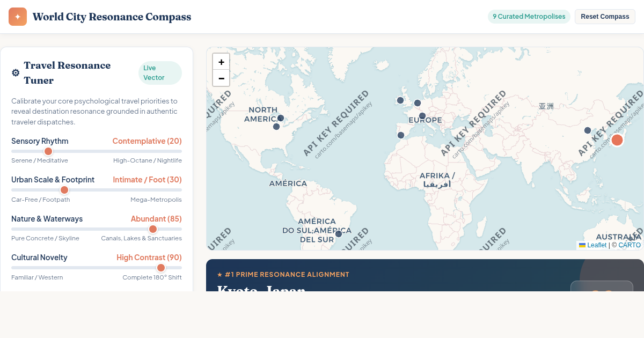Viewport: 644px width, 338px height.
Task: Click the High Contrast (90) value
Action: (x=149, y=258)
